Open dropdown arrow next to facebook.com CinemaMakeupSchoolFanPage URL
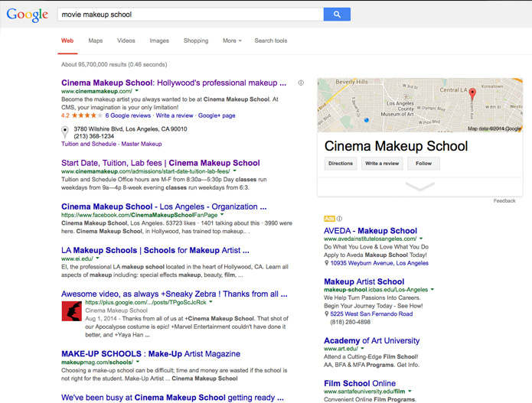This screenshot has width=532, height=403. tap(222, 215)
